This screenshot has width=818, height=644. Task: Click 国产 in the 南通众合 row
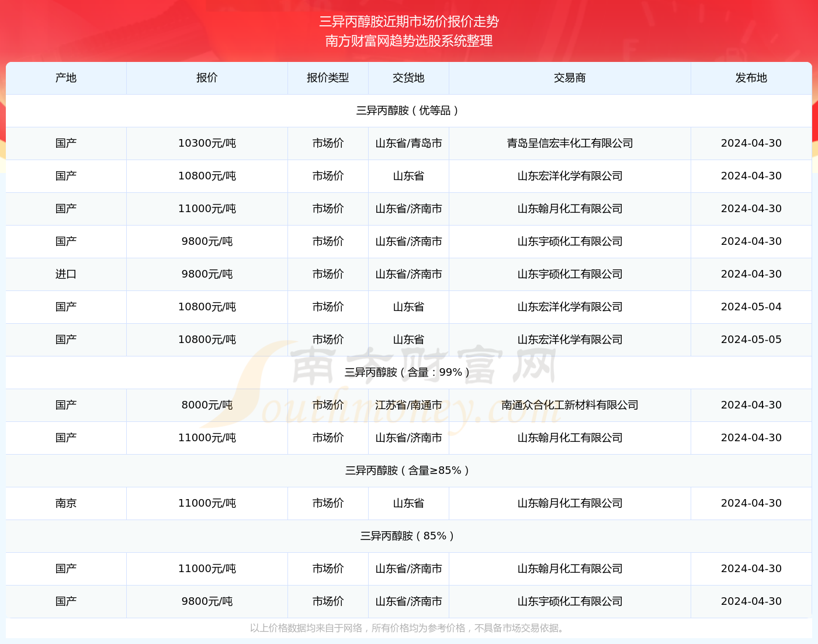point(66,405)
